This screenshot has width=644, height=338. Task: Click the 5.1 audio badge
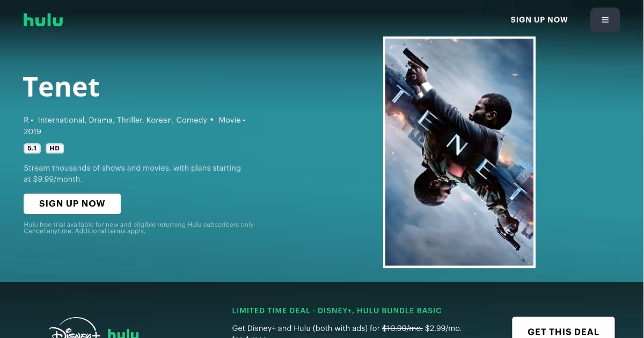coord(32,149)
